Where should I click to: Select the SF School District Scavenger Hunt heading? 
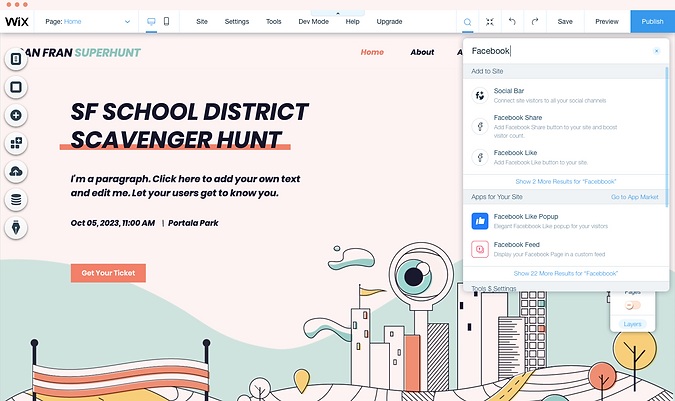[x=189, y=126]
